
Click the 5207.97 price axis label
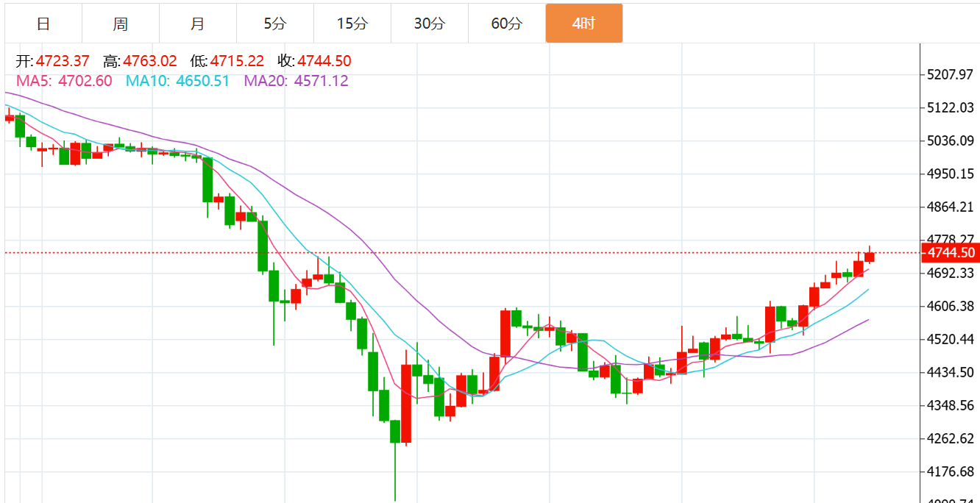pos(951,74)
